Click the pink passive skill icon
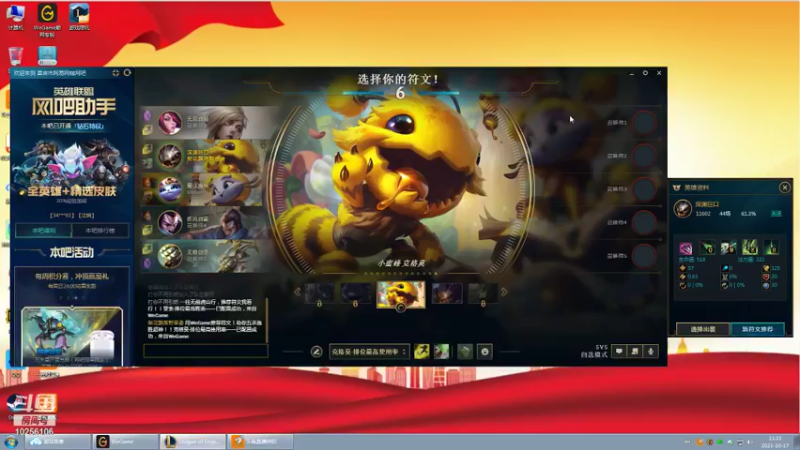The image size is (800, 450). click(686, 248)
